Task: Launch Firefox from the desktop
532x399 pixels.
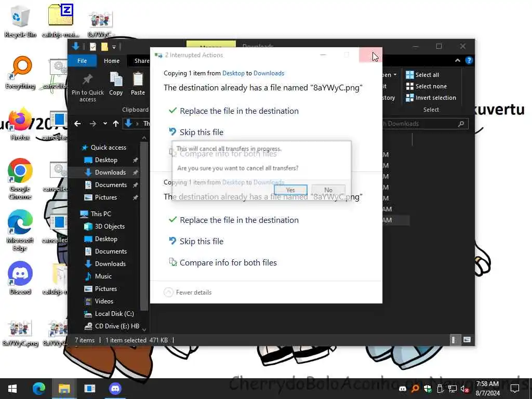Action: (x=20, y=124)
